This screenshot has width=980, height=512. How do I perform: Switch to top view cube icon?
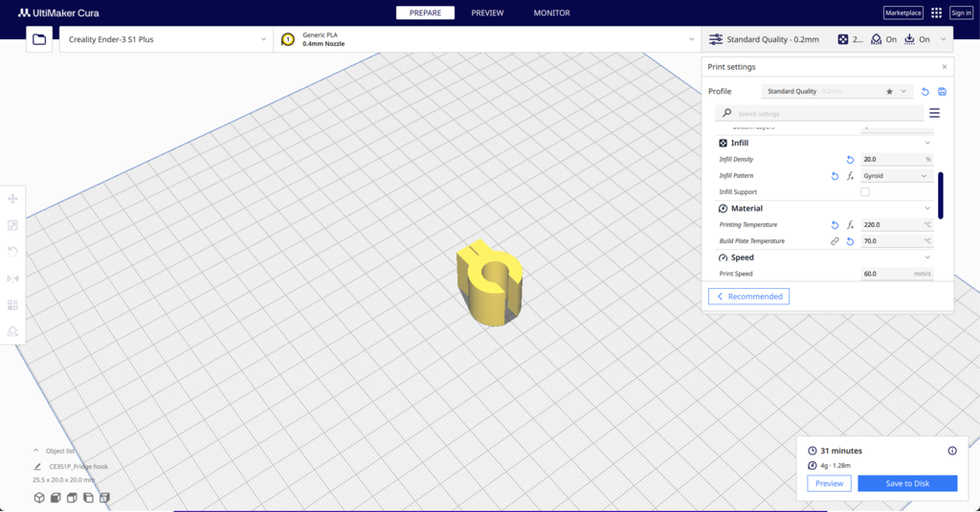point(72,498)
